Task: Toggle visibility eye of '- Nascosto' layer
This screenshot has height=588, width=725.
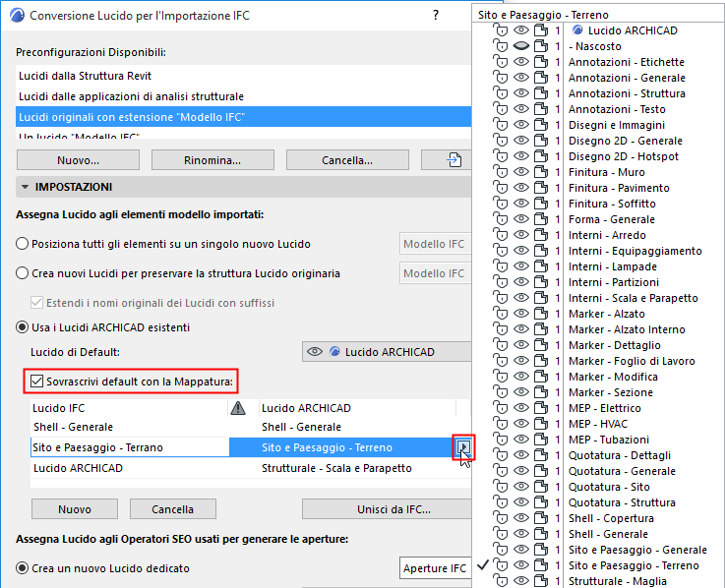Action: pyautogui.click(x=521, y=46)
